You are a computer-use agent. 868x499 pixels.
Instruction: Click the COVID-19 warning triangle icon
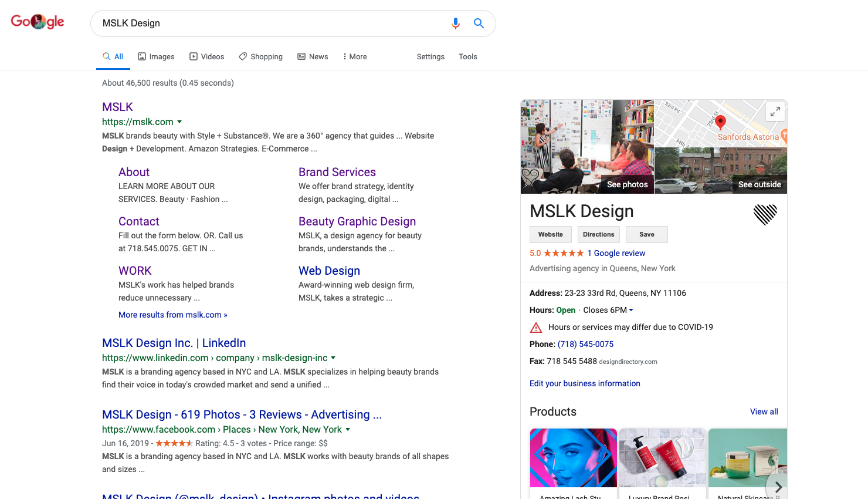536,328
